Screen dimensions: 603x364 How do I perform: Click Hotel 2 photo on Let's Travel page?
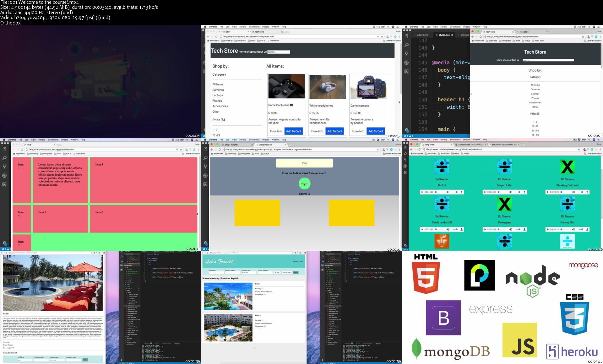point(228,296)
